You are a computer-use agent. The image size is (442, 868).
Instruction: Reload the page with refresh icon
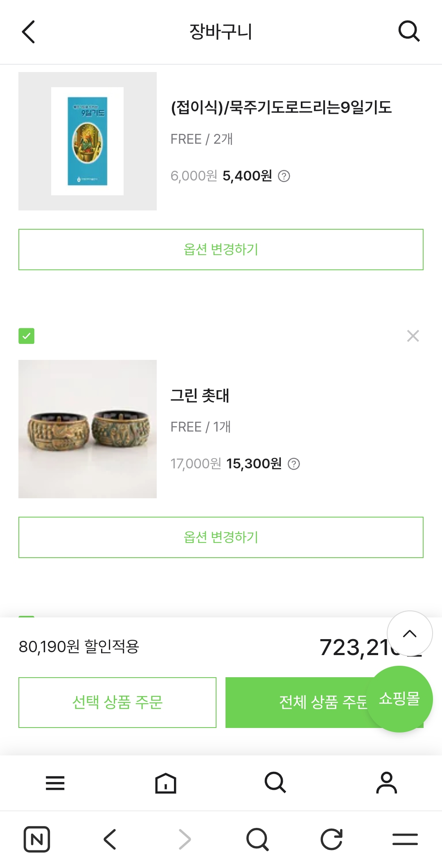(331, 839)
